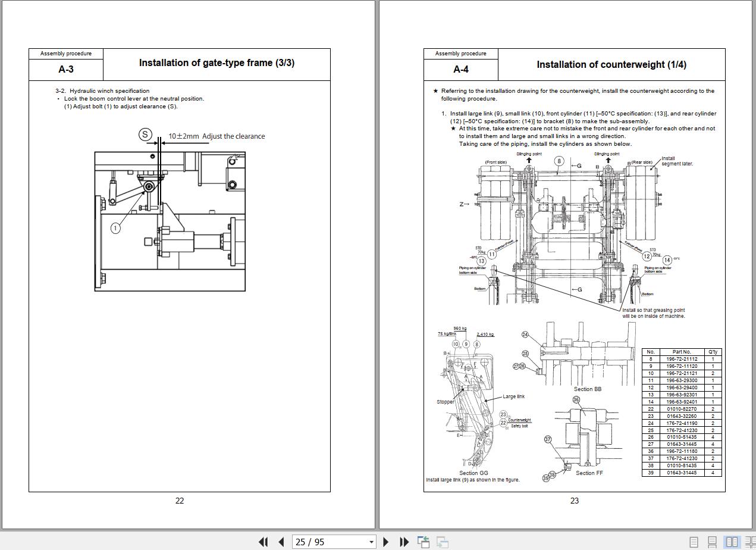Click the '2,410 kg' weight label
The image size is (756, 550).
click(x=485, y=335)
